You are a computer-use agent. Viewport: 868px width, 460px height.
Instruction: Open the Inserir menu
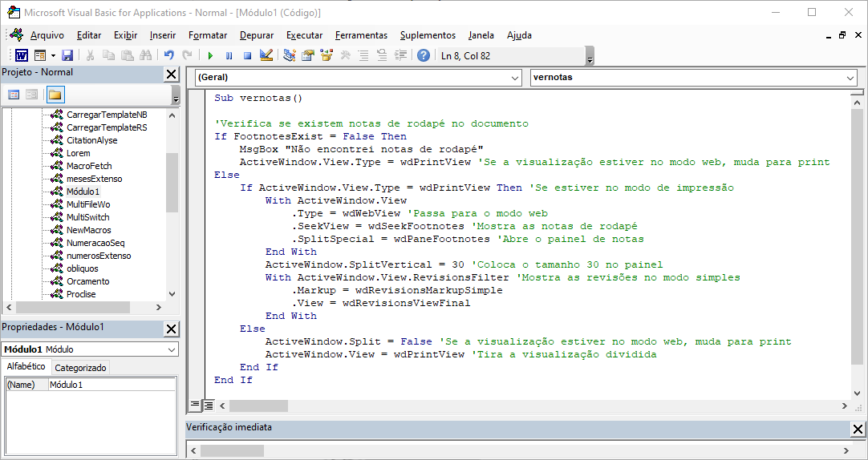[163, 35]
